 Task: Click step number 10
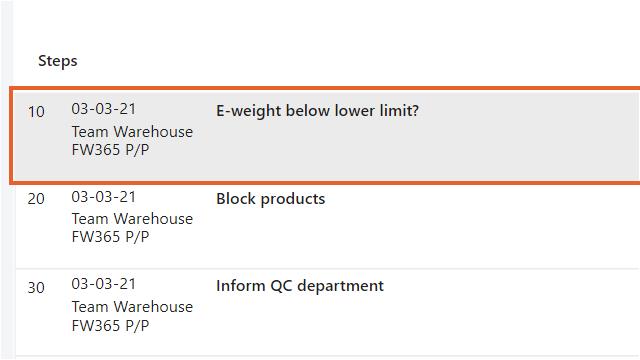click(x=36, y=111)
